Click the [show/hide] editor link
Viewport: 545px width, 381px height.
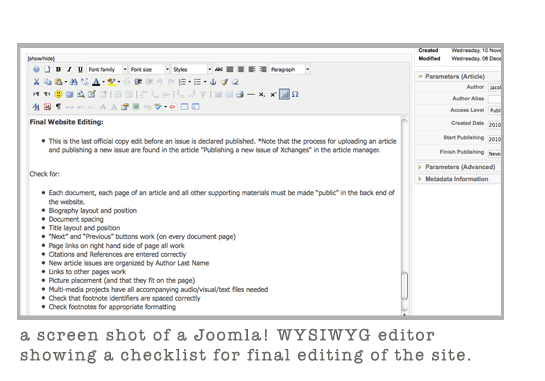[x=41, y=58]
